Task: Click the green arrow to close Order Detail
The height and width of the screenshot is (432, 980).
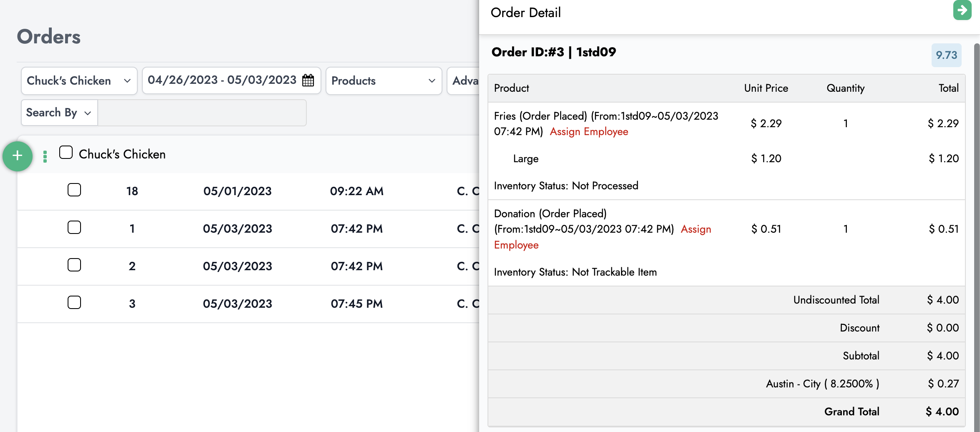Action: [x=962, y=10]
